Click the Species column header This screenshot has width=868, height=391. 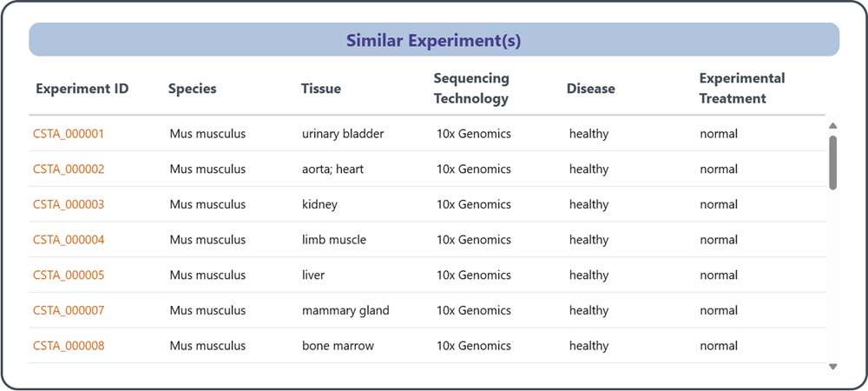pyautogui.click(x=193, y=89)
